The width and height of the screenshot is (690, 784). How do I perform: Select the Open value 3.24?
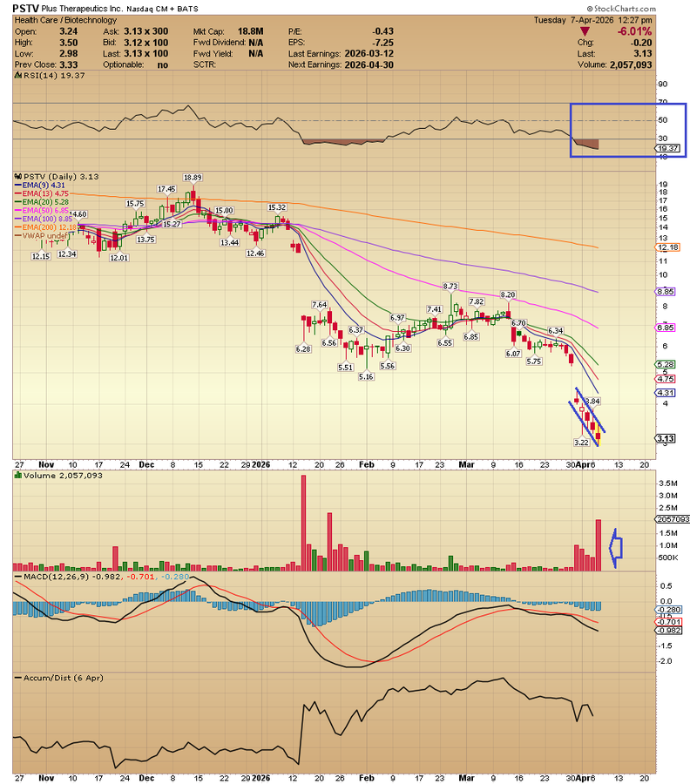coord(69,31)
